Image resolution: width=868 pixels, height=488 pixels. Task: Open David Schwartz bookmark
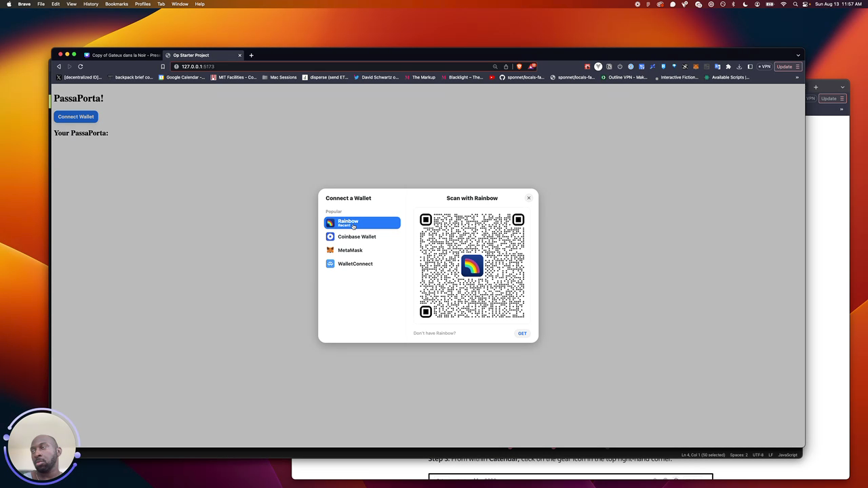[x=376, y=77]
